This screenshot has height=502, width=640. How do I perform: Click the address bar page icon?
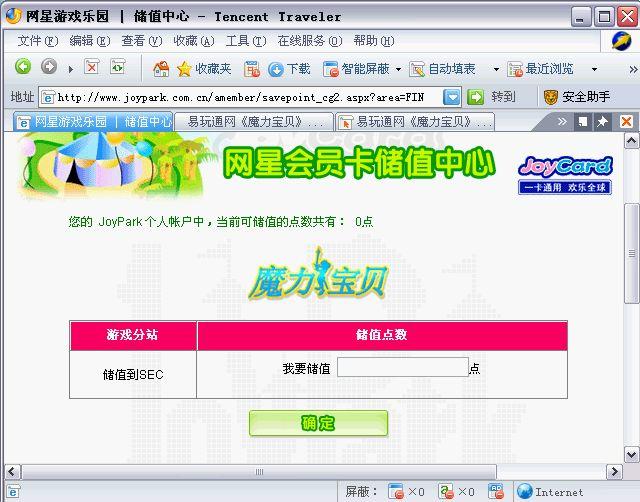point(48,98)
